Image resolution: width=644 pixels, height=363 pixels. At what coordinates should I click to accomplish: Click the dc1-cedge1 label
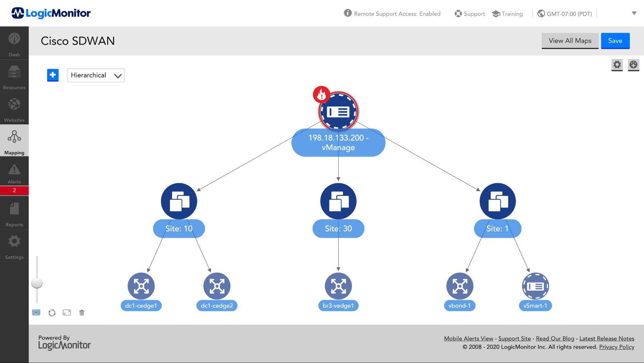click(141, 306)
